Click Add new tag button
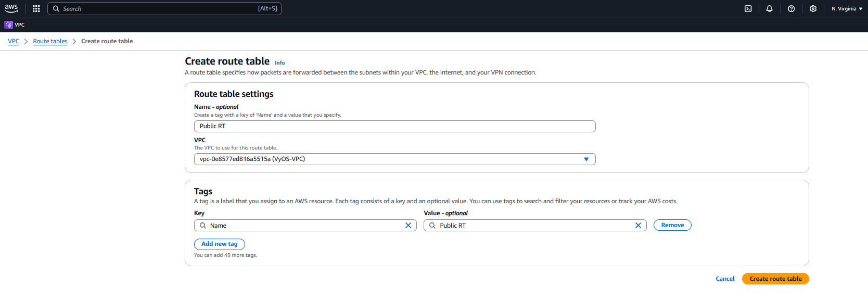The width and height of the screenshot is (868, 298). tap(219, 244)
